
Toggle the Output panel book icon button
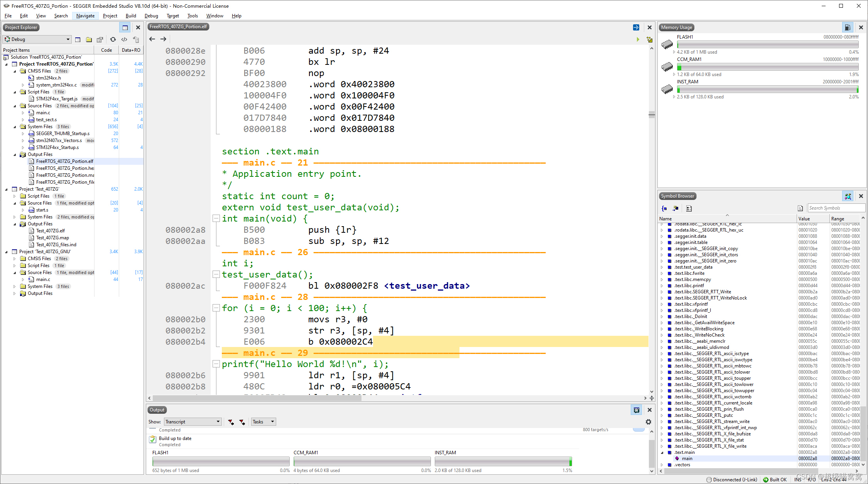point(637,410)
